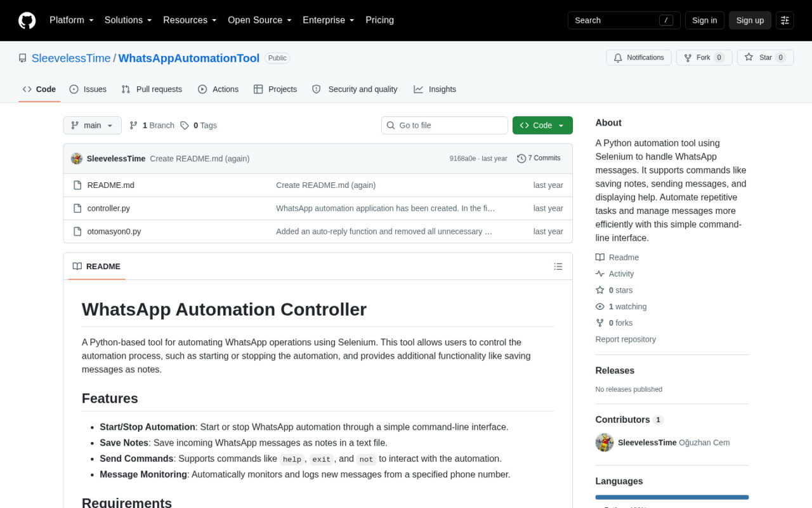Select the README tab above the readme

96,267
